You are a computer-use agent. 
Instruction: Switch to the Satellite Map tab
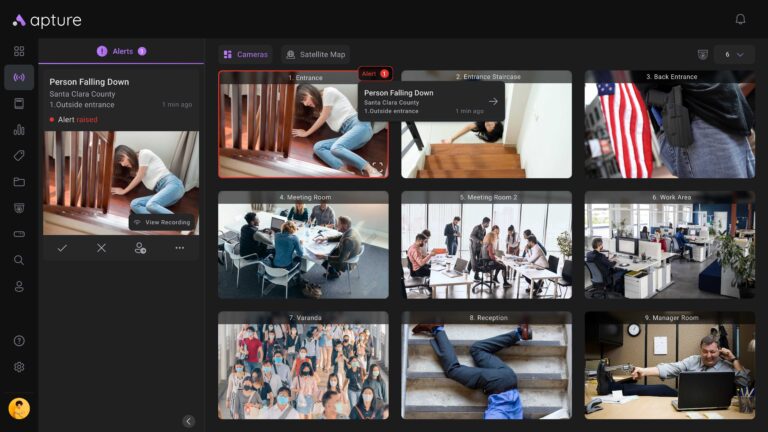coord(315,54)
